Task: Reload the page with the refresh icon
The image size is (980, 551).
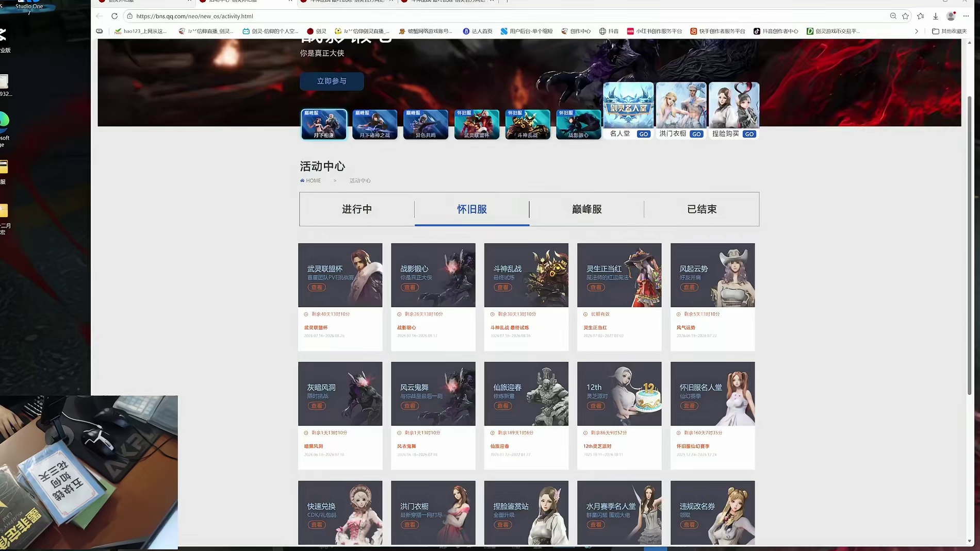Action: [115, 16]
